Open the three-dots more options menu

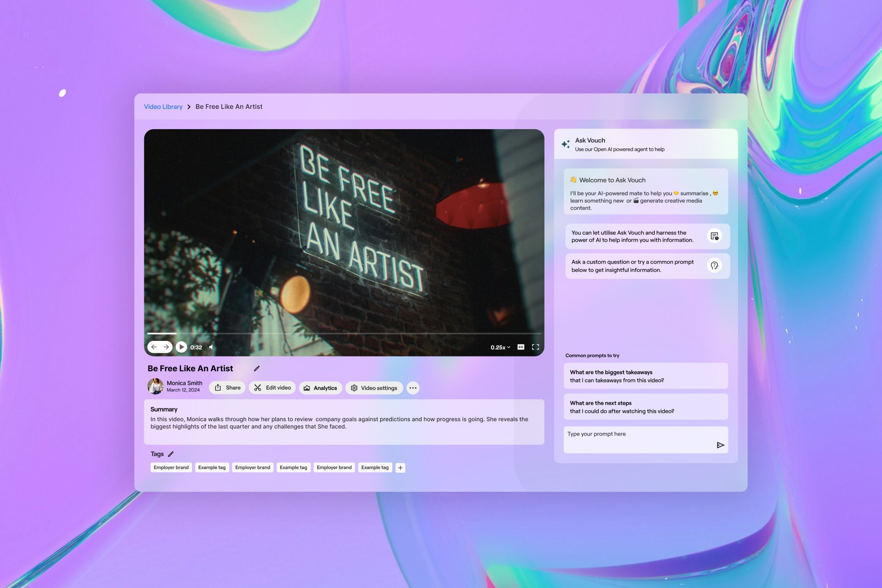point(413,388)
